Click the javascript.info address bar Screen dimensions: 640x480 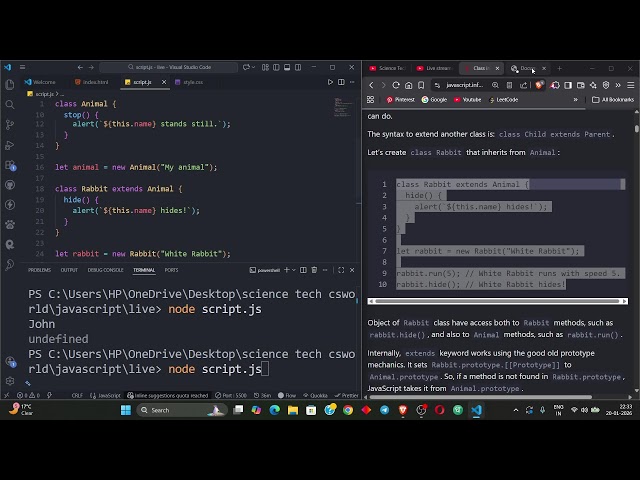(x=464, y=85)
